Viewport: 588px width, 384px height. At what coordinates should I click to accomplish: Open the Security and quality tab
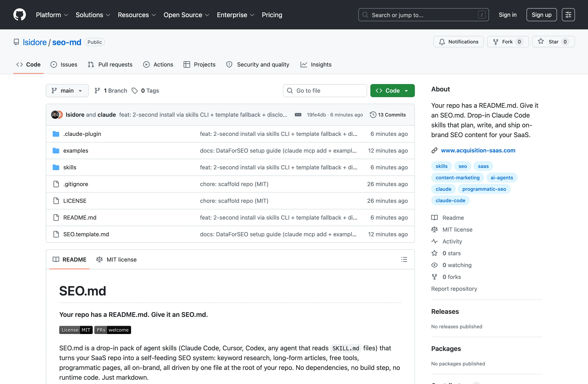pos(258,64)
